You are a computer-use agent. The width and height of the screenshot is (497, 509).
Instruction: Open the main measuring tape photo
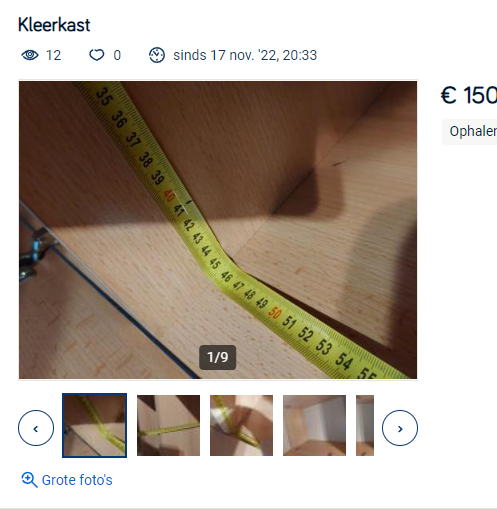218,230
